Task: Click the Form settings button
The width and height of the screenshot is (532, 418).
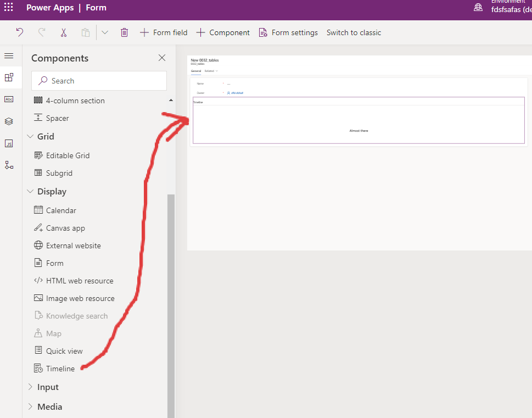Action: (288, 32)
